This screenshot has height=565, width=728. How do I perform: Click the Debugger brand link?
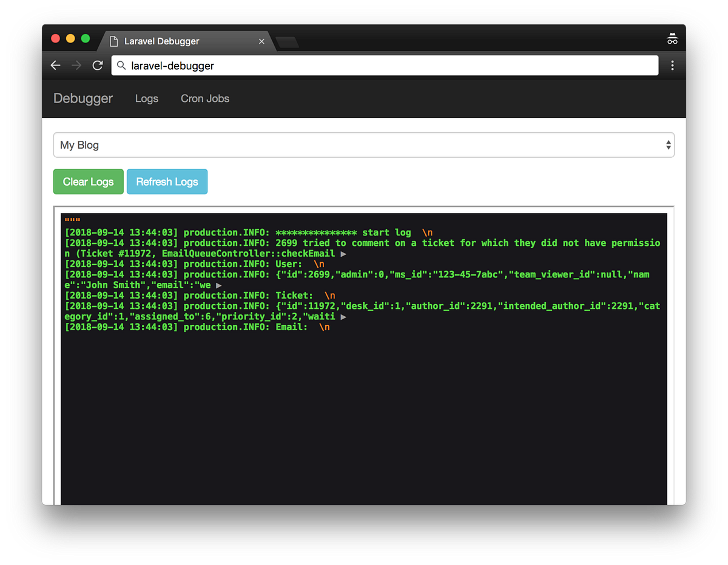[83, 98]
